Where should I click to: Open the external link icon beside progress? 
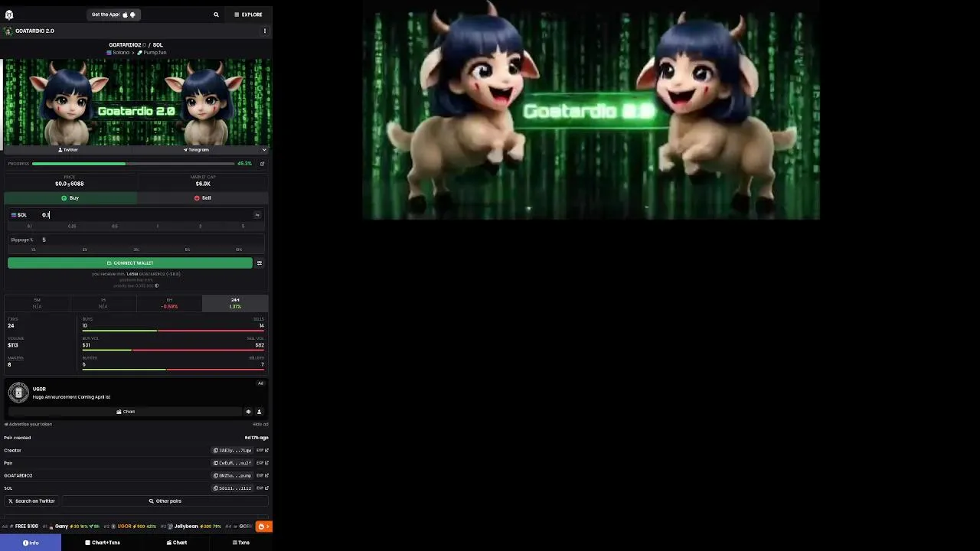(262, 164)
